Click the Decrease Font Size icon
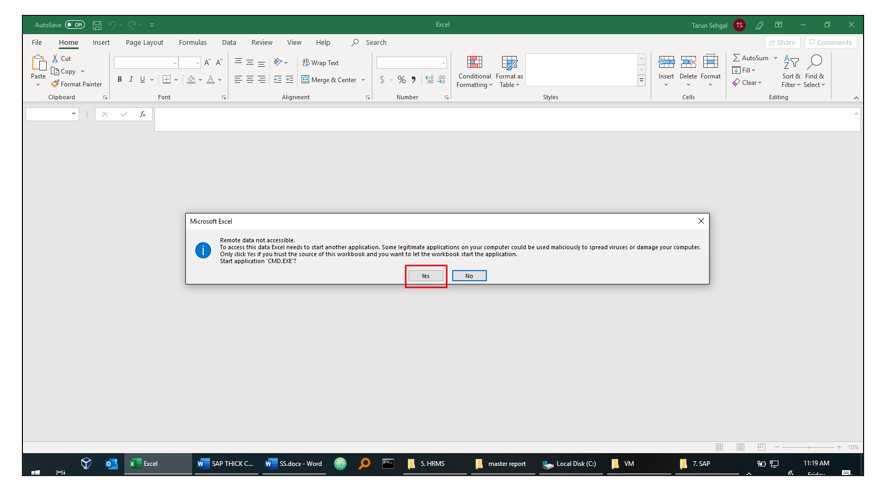 click(x=219, y=63)
